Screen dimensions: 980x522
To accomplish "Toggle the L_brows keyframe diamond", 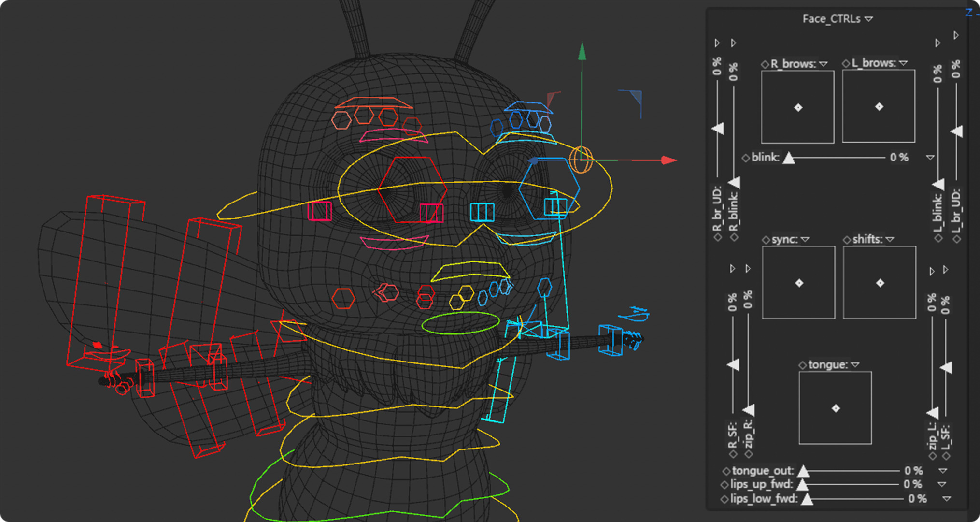I will [x=846, y=63].
